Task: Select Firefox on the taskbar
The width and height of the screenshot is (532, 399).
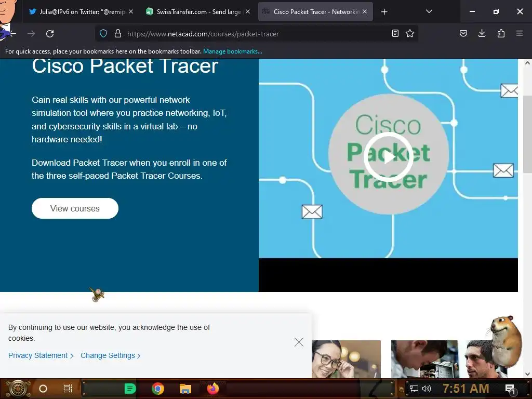Action: tap(213, 389)
